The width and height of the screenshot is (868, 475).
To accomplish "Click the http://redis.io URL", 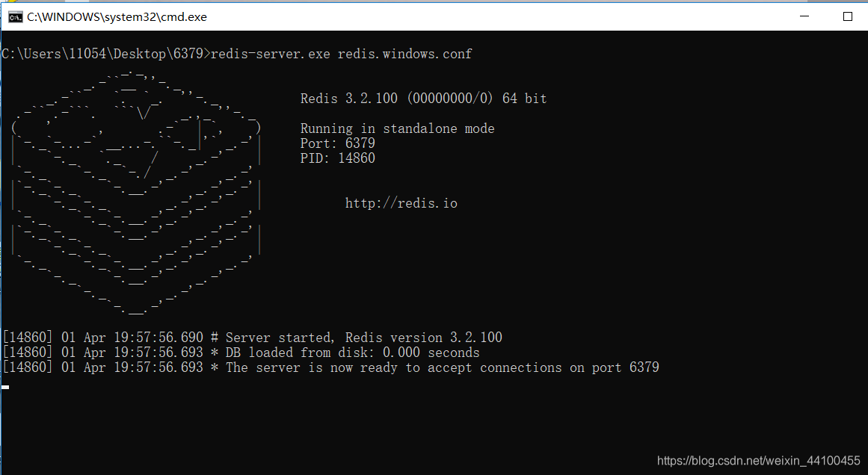I will coord(401,203).
